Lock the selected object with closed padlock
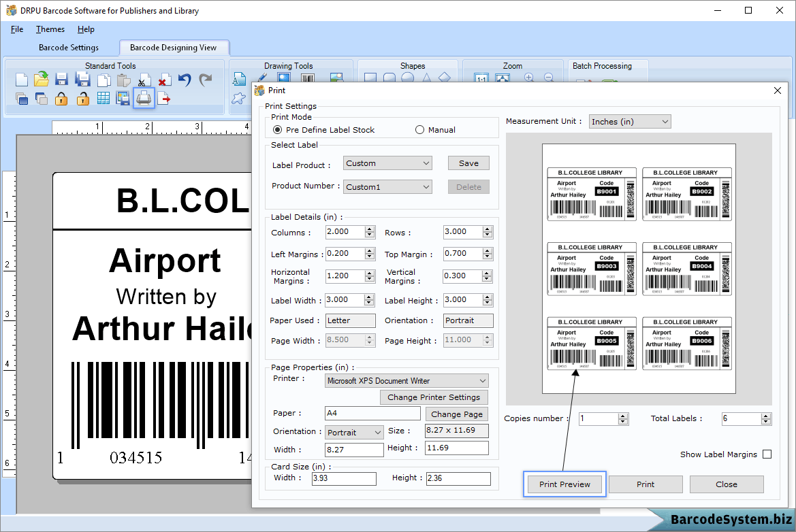Image resolution: width=796 pixels, height=532 pixels. coord(61,99)
